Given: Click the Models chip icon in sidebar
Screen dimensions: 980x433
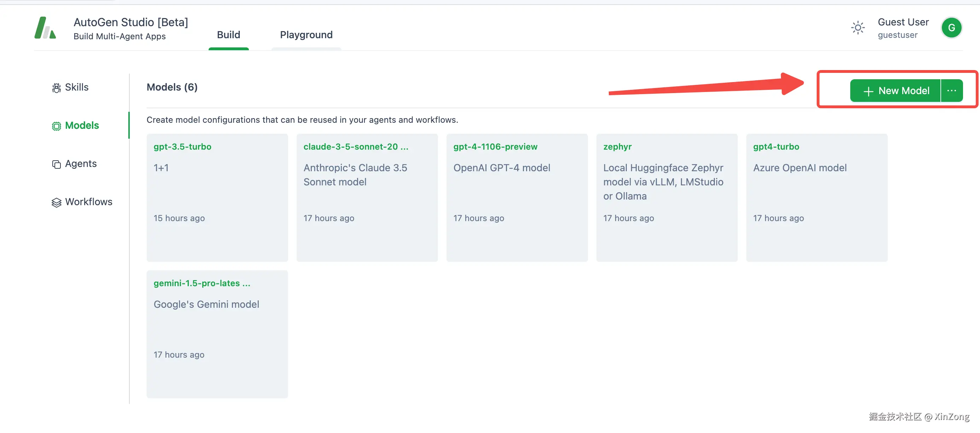Looking at the screenshot, I should pos(56,126).
